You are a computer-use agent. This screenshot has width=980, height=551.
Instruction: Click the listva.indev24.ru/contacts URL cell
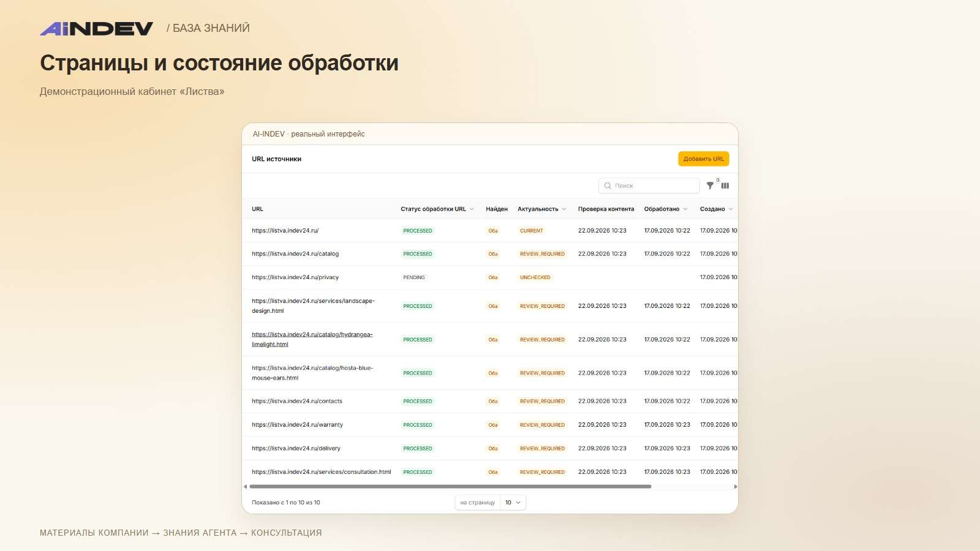click(x=297, y=401)
